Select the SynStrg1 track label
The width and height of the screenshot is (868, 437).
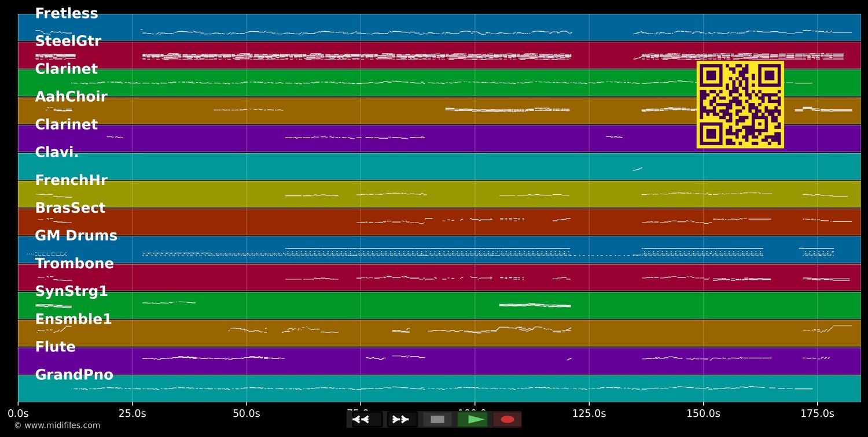point(71,291)
